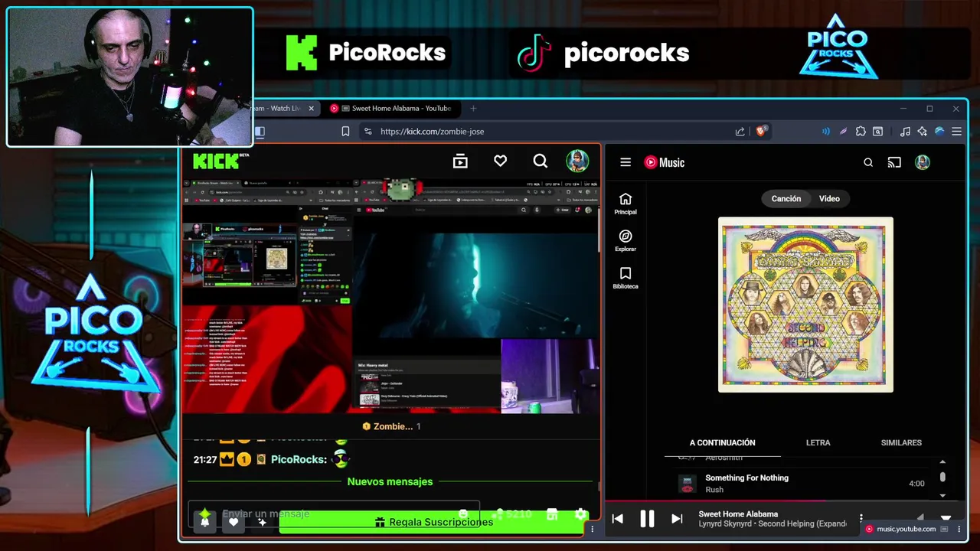
Task: Click the Kick stream video player
Action: click(390, 296)
